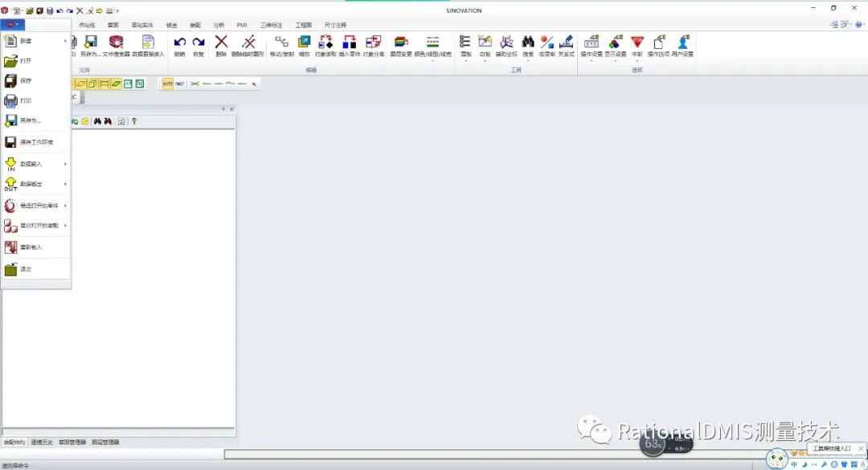Click the first binoculars icon in the tree panel toolbar

pos(97,121)
